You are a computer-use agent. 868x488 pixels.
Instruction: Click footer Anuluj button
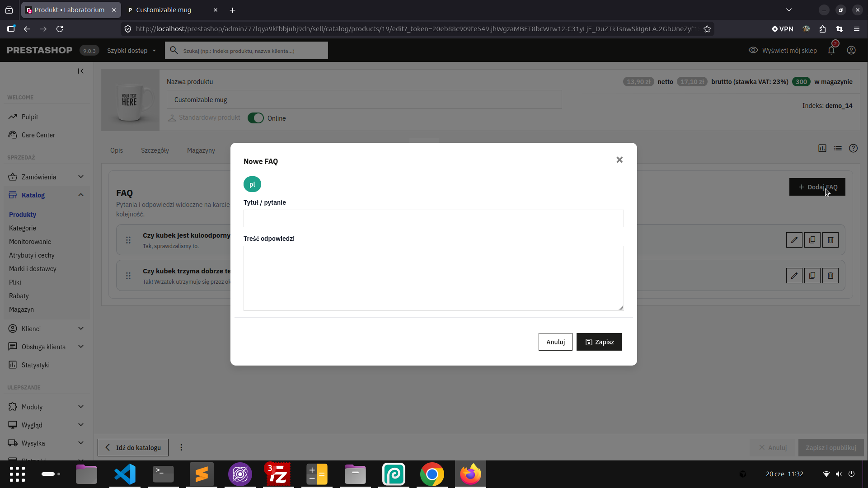[772, 448]
